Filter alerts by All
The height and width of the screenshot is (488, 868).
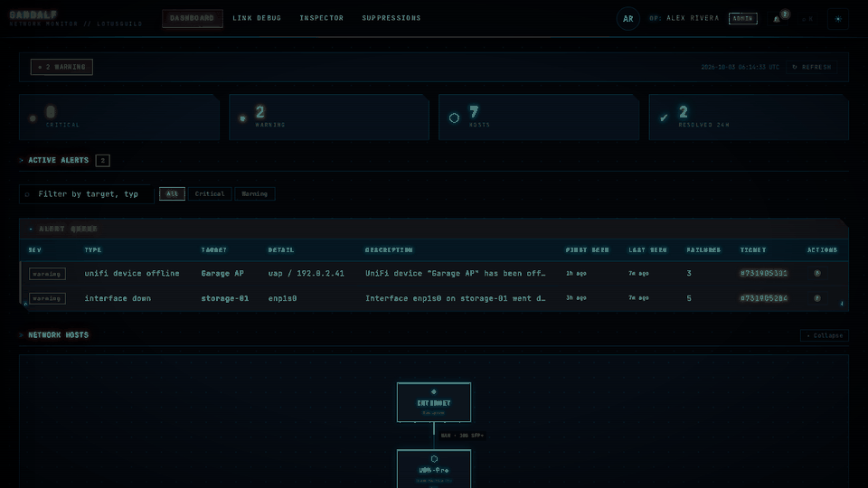172,194
